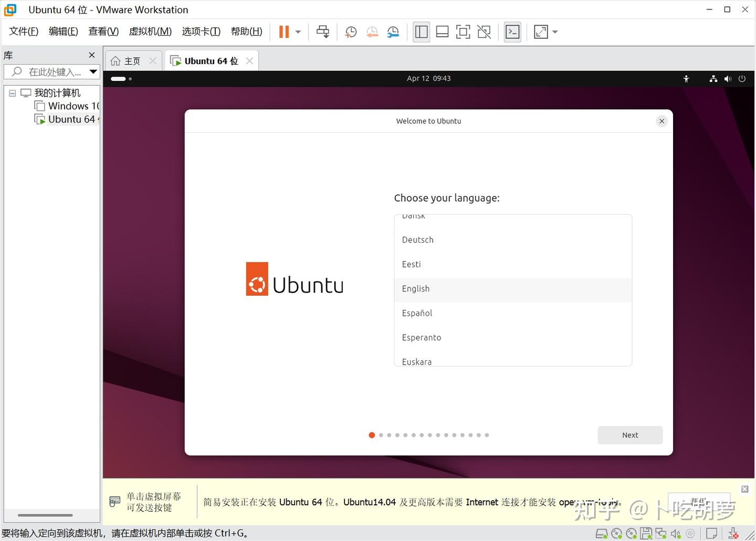This screenshot has width=756, height=541.
Task: Take a snapshot of the virtual machine
Action: 351,32
